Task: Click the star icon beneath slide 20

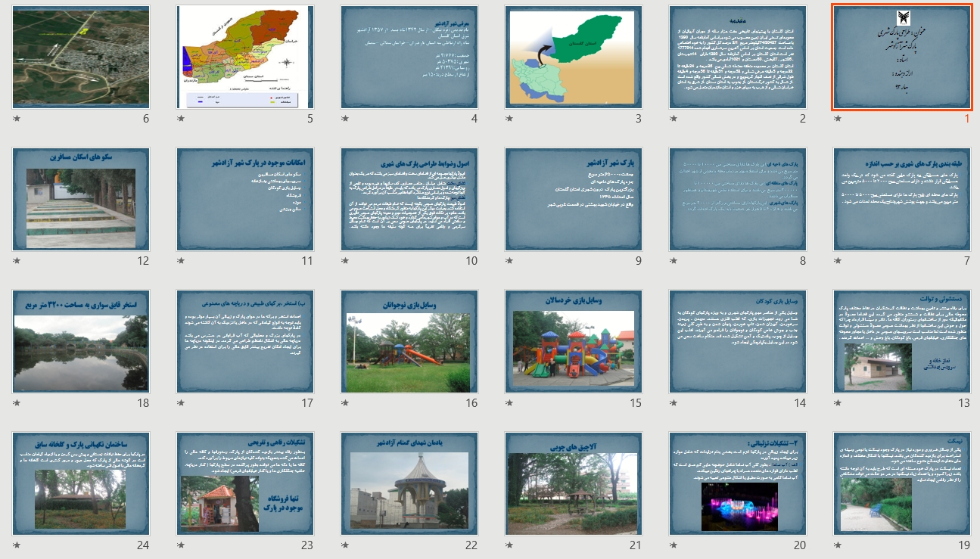Action: tap(674, 545)
